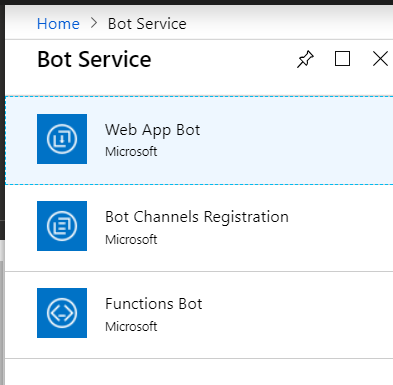Click Microsoft publisher under Functions Bot
Image resolution: width=393 pixels, height=385 pixels.
click(x=131, y=327)
